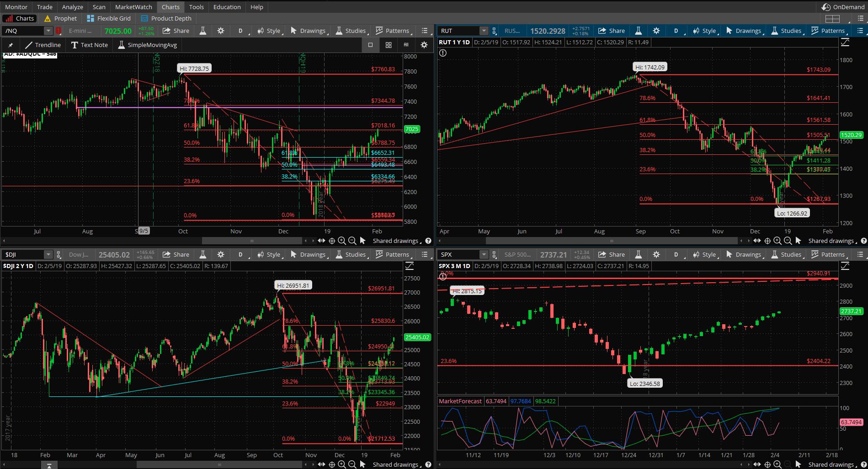Viewport: 868px width, 469px height.
Task: Click the alert exclamation icon in RUT chart
Action: tap(442, 53)
